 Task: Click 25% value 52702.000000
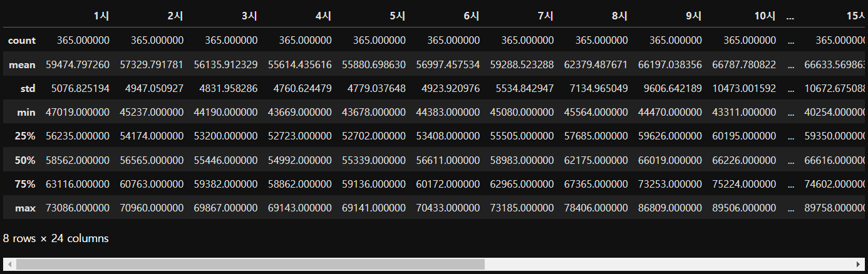(373, 136)
